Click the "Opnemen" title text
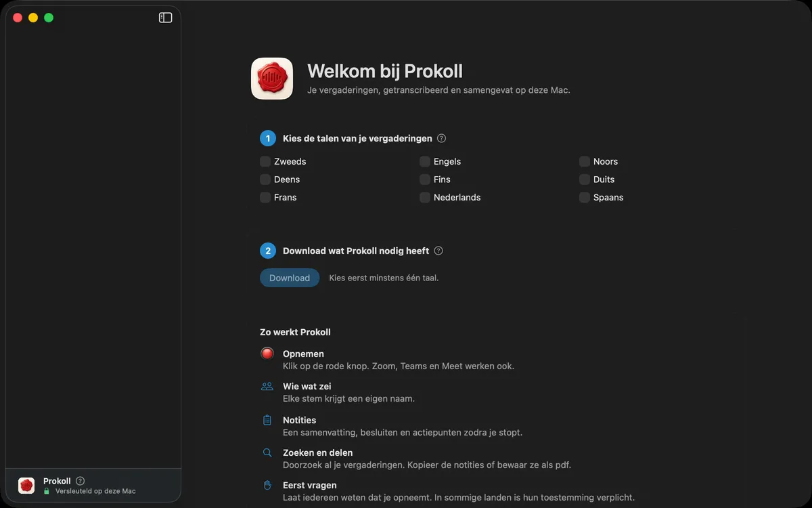The image size is (812, 508). (x=303, y=354)
